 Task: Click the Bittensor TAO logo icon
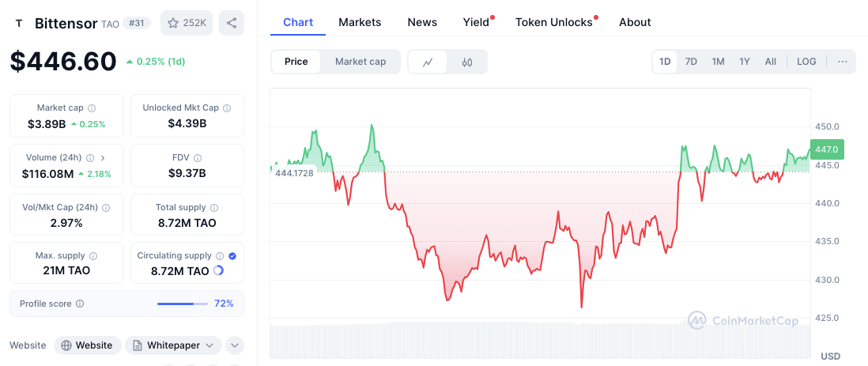point(19,24)
